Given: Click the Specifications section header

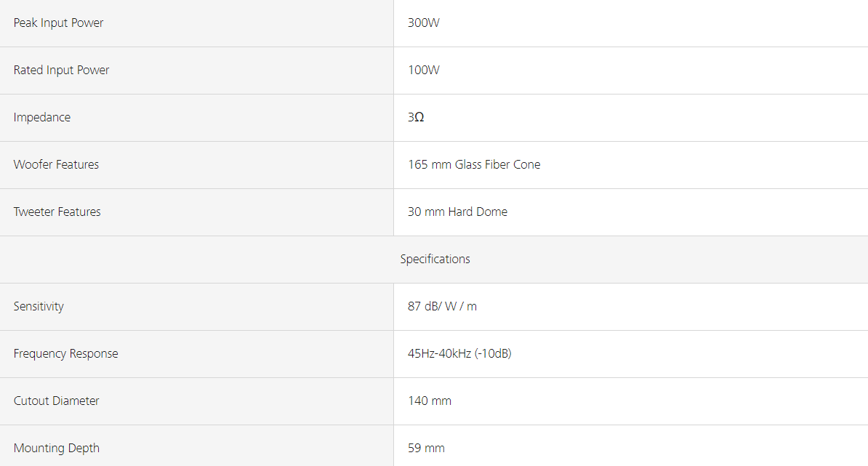Looking at the screenshot, I should pos(435,260).
